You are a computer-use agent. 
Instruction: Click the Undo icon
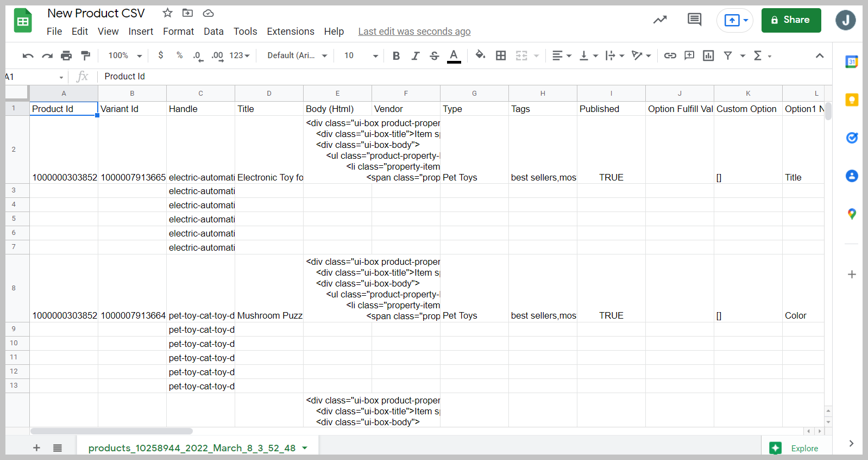pyautogui.click(x=28, y=55)
